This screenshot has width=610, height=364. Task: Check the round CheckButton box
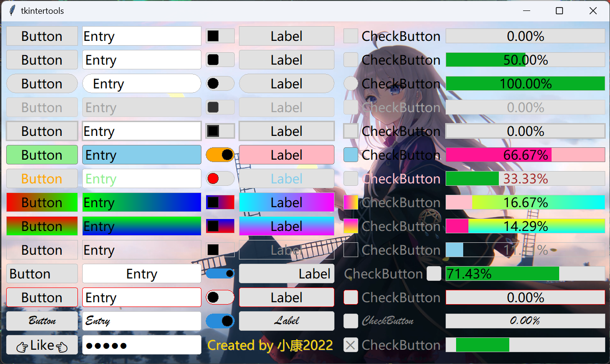click(x=351, y=84)
